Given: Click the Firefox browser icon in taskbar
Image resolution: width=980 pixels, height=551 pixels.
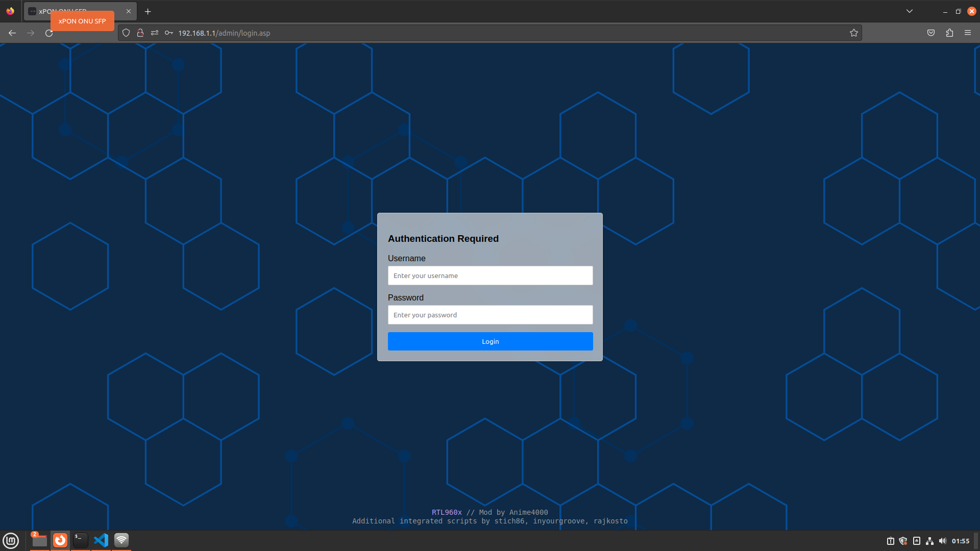Looking at the screenshot, I should (x=59, y=540).
